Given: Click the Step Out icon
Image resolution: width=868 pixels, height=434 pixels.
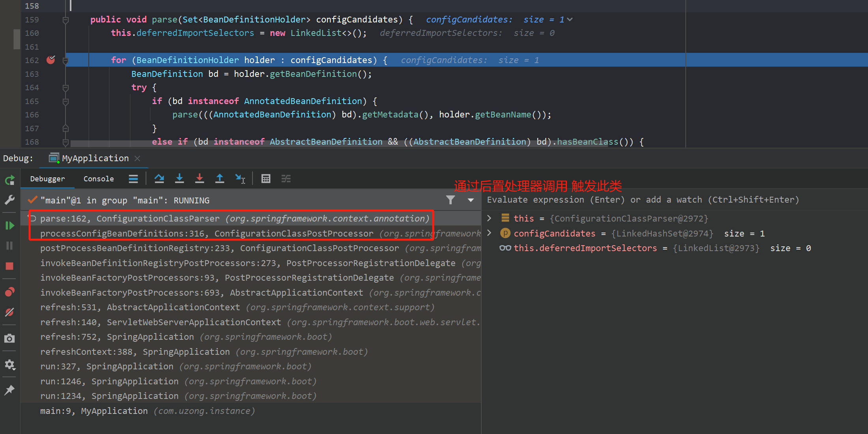Looking at the screenshot, I should tap(220, 179).
